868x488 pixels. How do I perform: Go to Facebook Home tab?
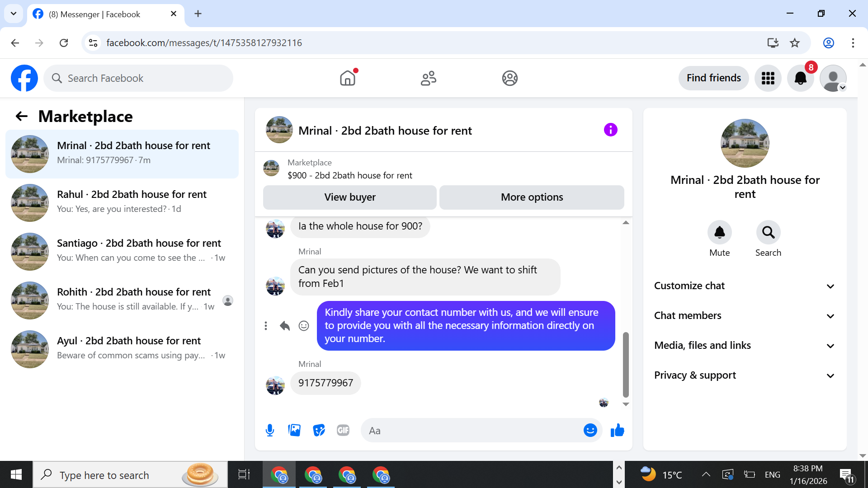click(347, 78)
